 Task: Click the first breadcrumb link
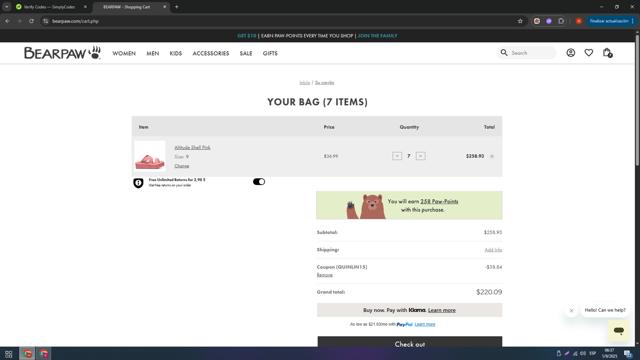coord(304,83)
